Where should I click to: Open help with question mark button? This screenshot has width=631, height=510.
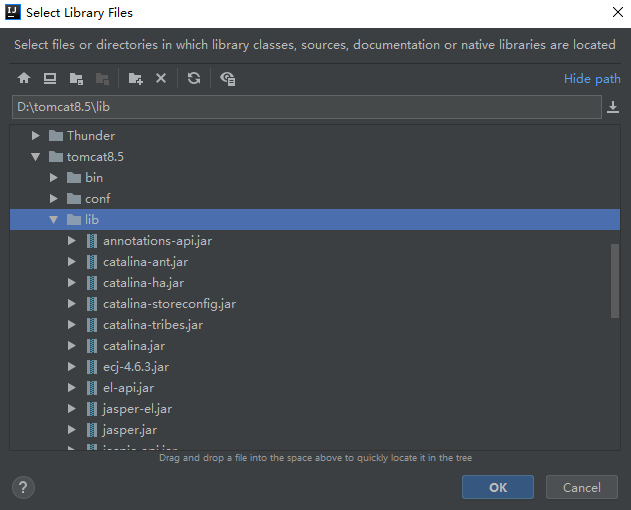(23, 487)
